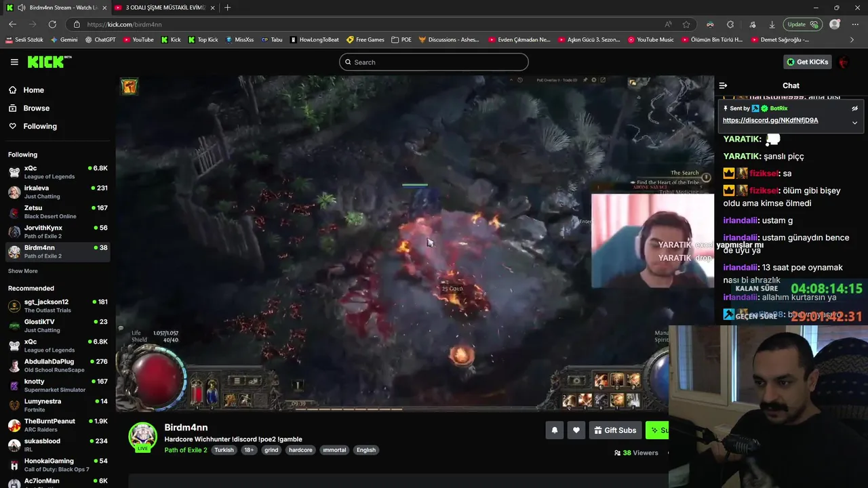Click the immortal tag
The height and width of the screenshot is (488, 868).
click(334, 450)
